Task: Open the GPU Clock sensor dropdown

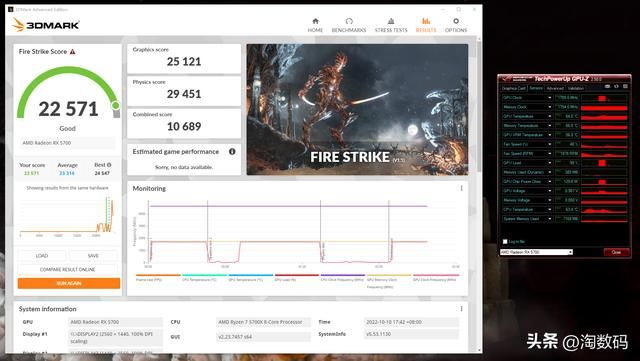Action: pos(550,98)
